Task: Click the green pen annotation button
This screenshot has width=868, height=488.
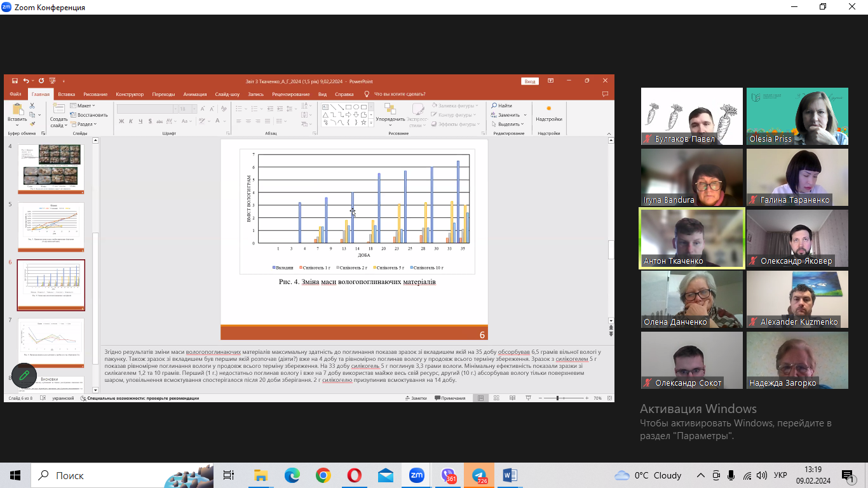Action: click(24, 376)
